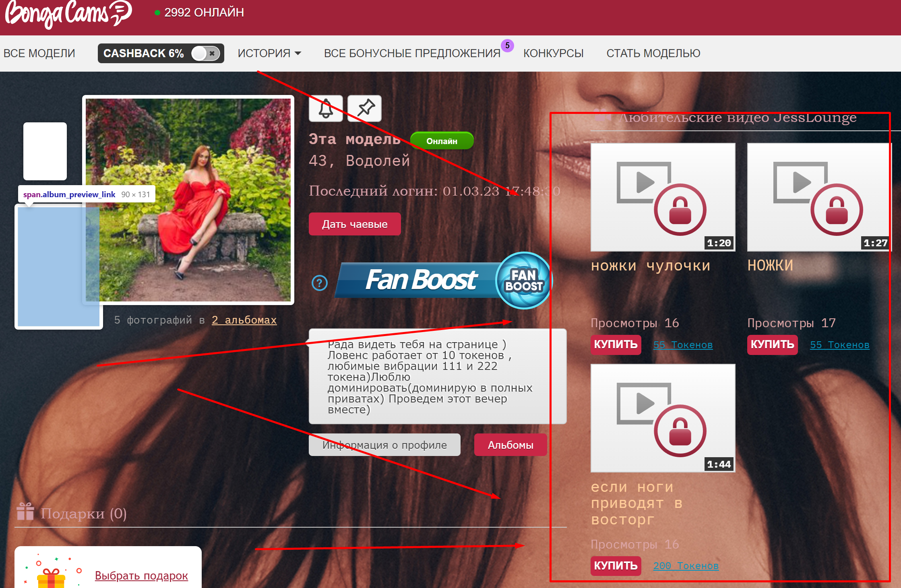Open Стать моделью menu item
The image size is (901, 588).
tap(653, 53)
